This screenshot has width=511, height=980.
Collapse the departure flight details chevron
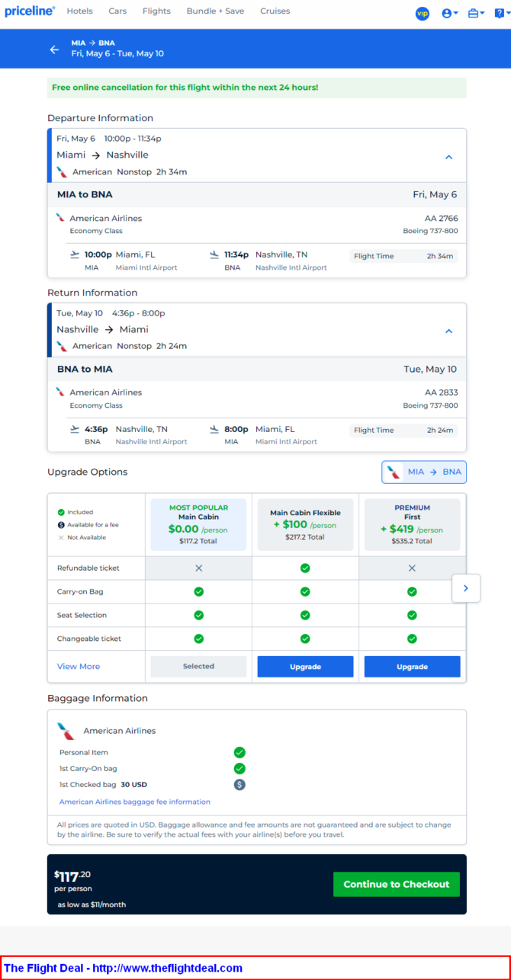tap(448, 157)
